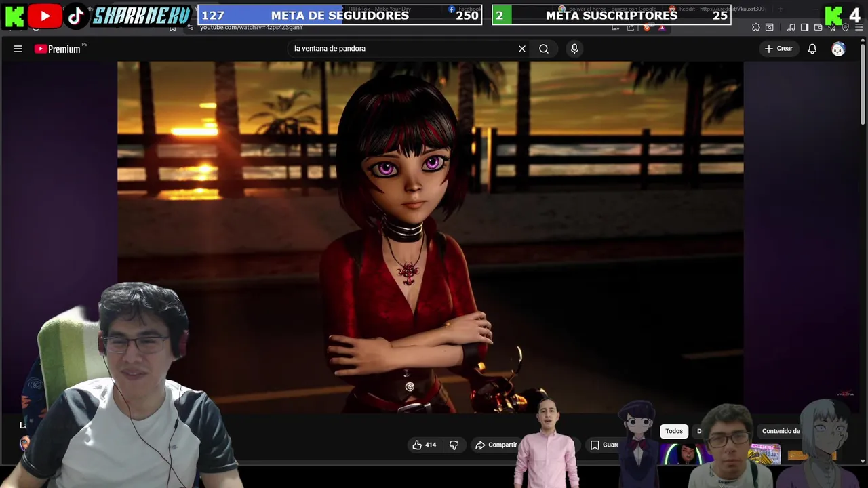The image size is (868, 488).
Task: Open the browser music note icon
Action: (791, 27)
